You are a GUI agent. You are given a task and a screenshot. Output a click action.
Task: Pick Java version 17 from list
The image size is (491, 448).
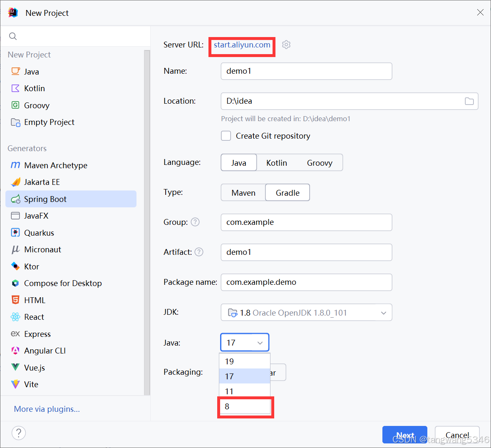(x=245, y=376)
